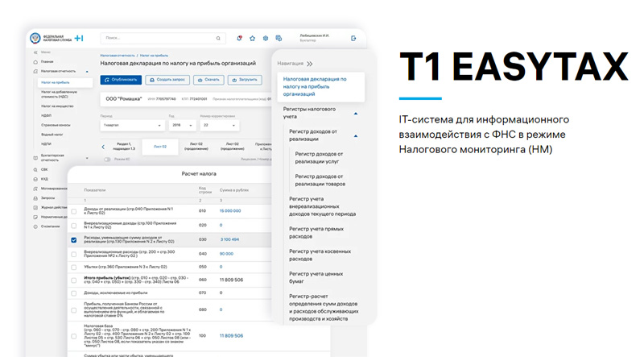Image resolution: width=644 pixels, height=357 pixels.
Task: Click Мотивированное sidebar icon
Action: click(35, 189)
